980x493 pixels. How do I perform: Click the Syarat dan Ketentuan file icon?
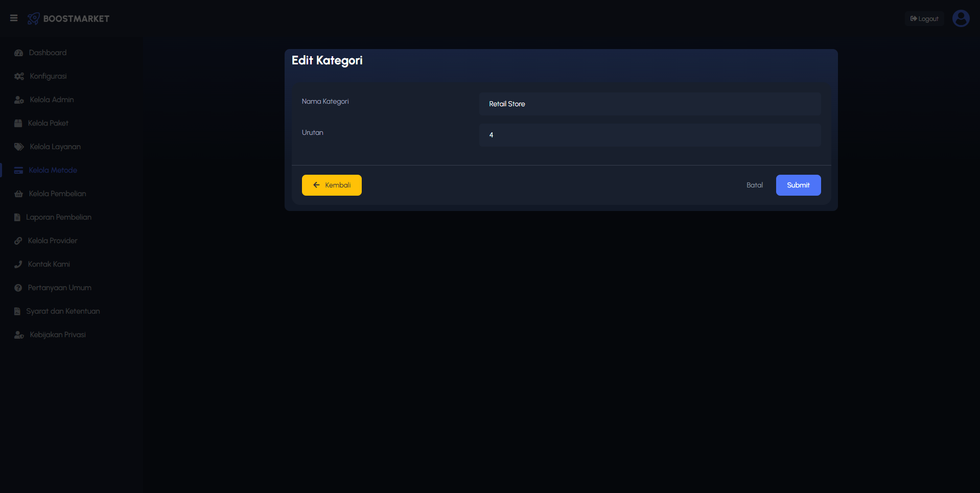coord(17,311)
